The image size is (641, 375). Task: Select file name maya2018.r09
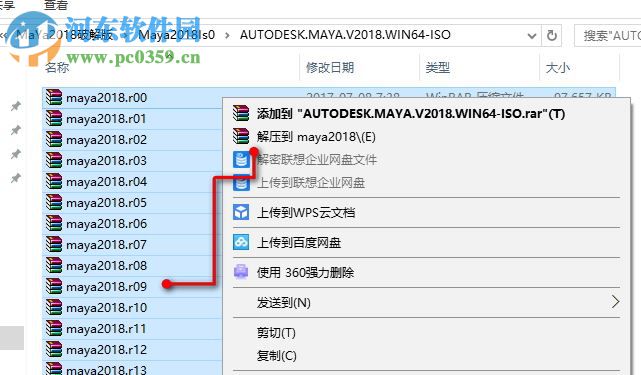(106, 287)
